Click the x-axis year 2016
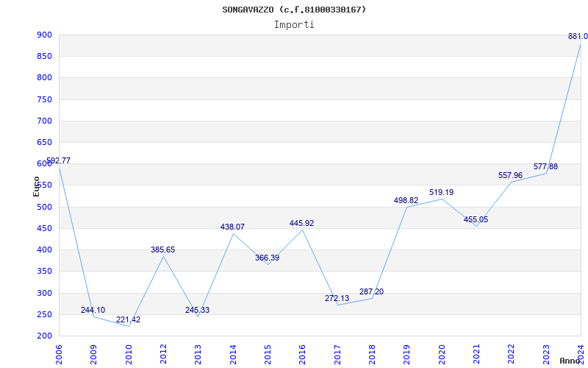 (303, 354)
